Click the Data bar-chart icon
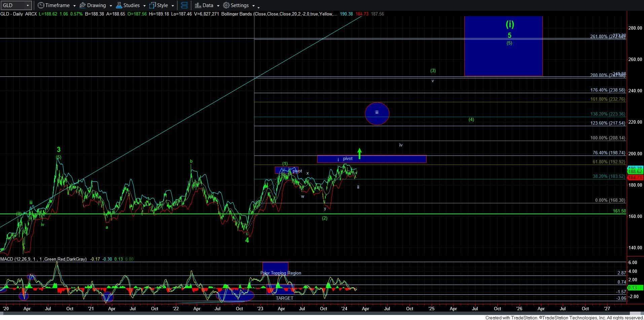 pos(198,5)
